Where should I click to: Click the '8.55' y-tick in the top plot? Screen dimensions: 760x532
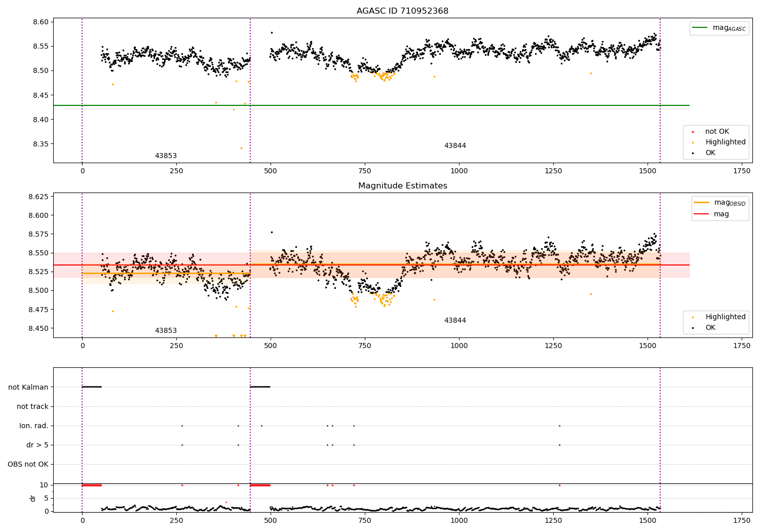point(41,47)
